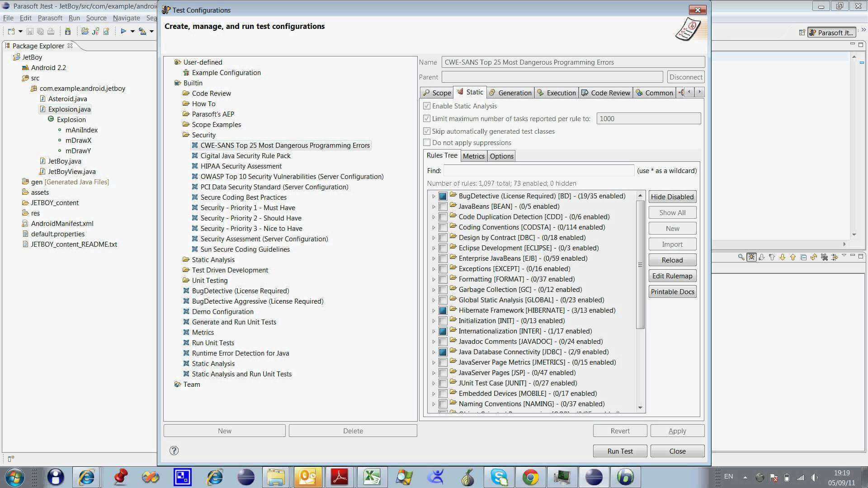
Task: Open the Metrics sub-tab
Action: (473, 156)
